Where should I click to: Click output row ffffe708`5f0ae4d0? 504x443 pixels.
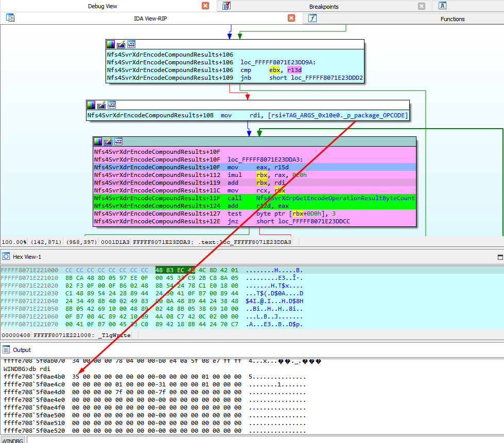[154, 392]
